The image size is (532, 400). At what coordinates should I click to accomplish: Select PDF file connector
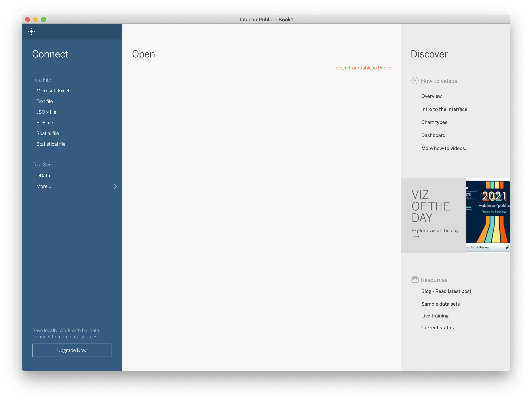pos(44,123)
